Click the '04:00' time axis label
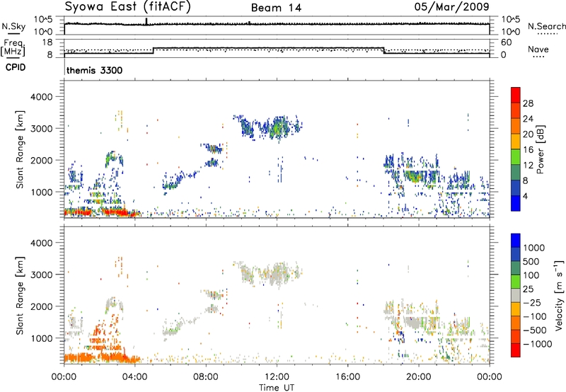This screenshot has width=566, height=392. click(x=134, y=377)
